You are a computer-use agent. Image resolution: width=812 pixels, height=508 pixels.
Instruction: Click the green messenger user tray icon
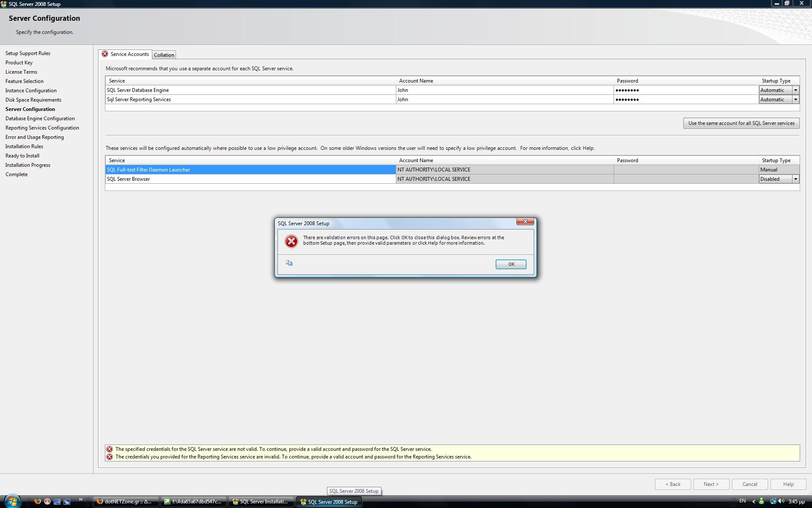click(x=761, y=501)
